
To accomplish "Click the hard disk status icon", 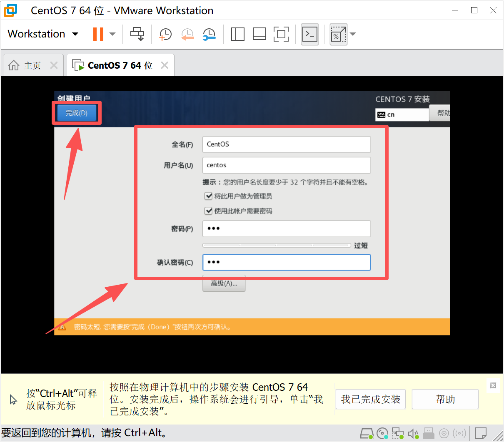I will click(x=367, y=433).
